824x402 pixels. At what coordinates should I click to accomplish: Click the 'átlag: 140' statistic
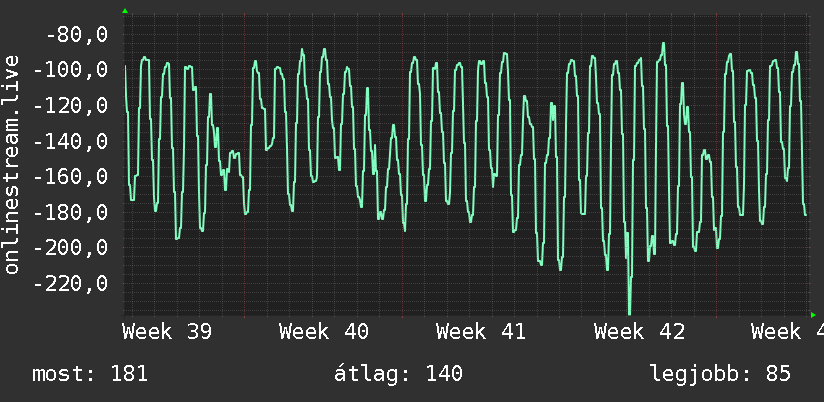click(398, 374)
